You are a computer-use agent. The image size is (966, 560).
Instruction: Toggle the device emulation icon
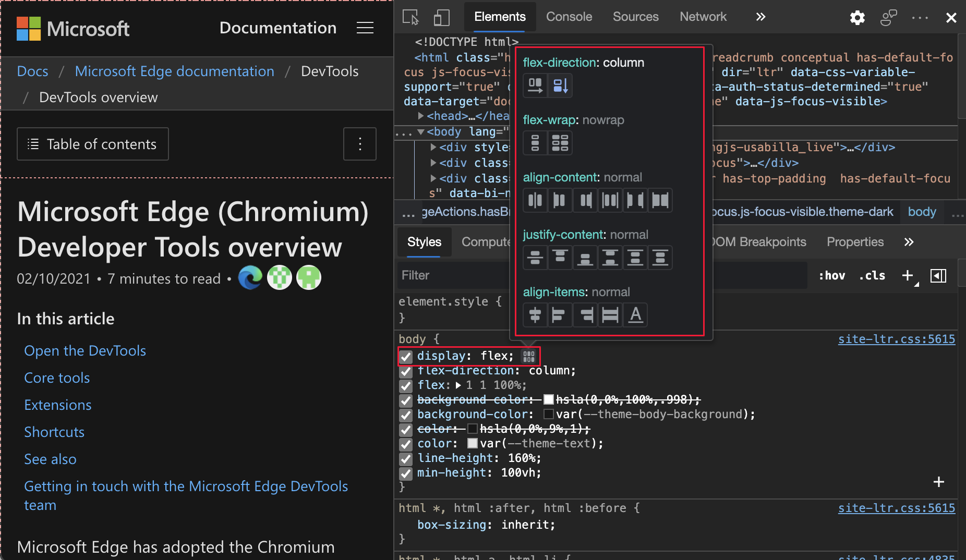(441, 17)
